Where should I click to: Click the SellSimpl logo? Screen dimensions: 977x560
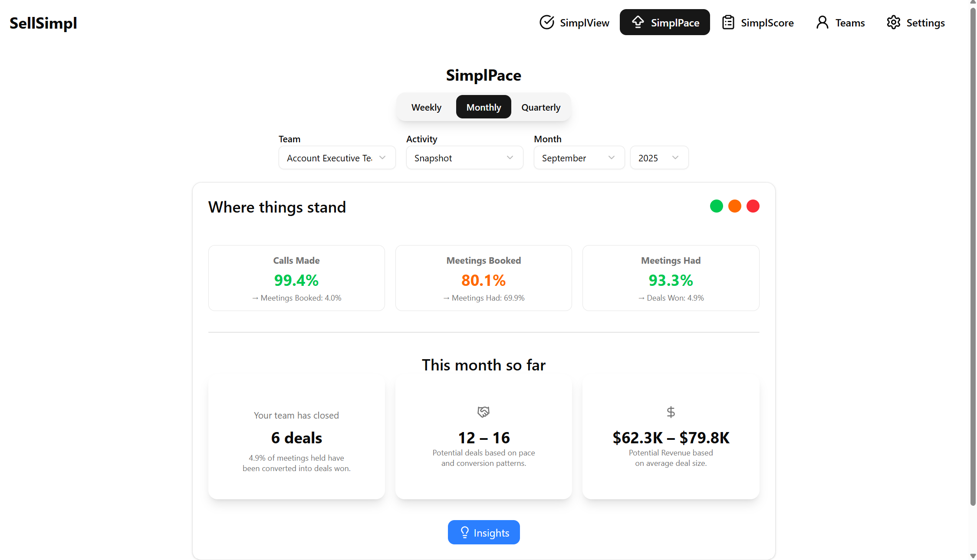[x=43, y=23]
